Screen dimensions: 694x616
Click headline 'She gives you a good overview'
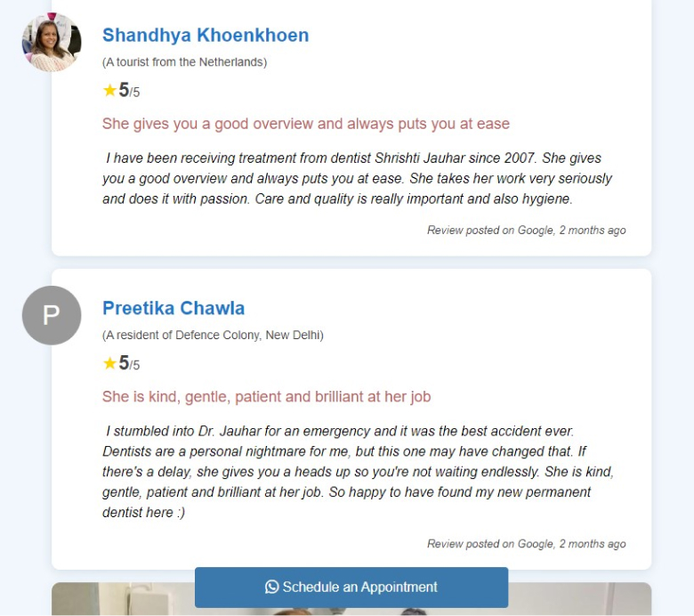306,124
